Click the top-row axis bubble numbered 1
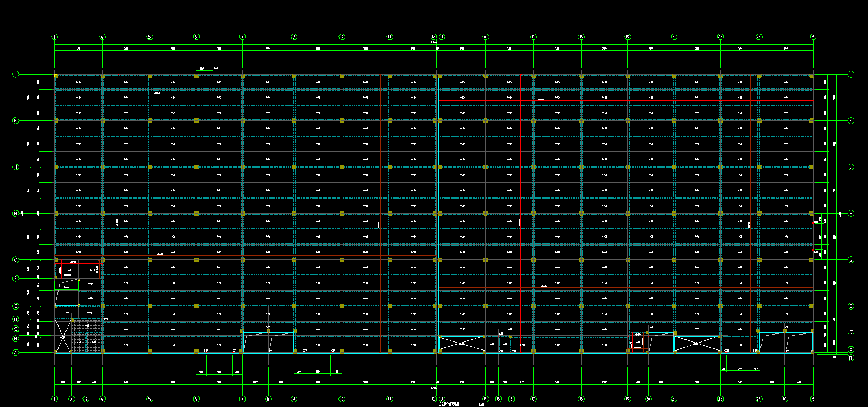Viewport: 868px width, 407px height. pyautogui.click(x=54, y=37)
